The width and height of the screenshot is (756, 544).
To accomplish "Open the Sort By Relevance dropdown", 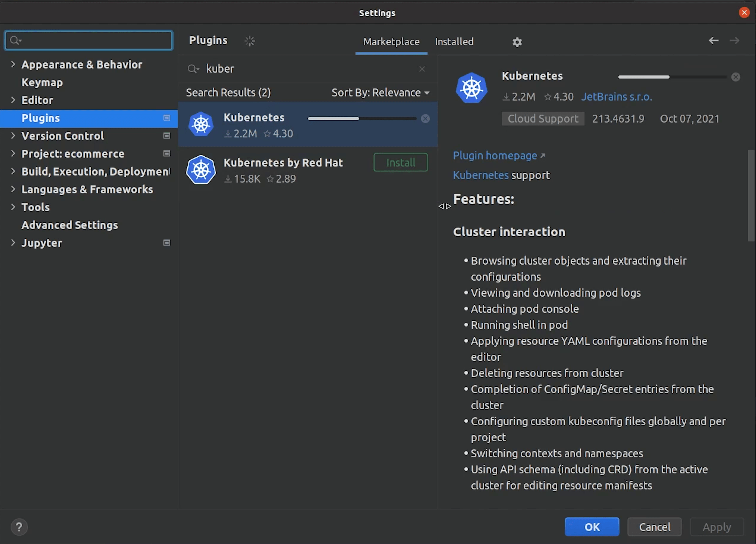I will tap(380, 93).
